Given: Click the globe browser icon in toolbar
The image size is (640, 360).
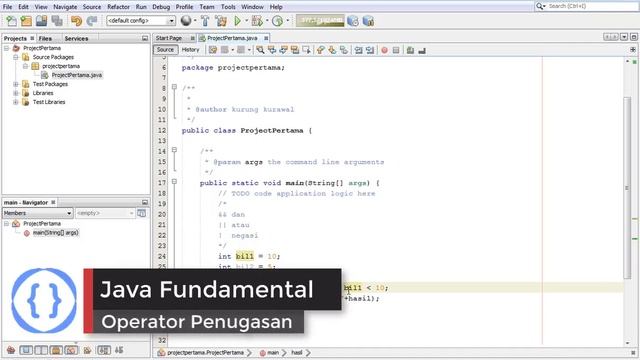Looking at the screenshot, I should tap(186, 20).
